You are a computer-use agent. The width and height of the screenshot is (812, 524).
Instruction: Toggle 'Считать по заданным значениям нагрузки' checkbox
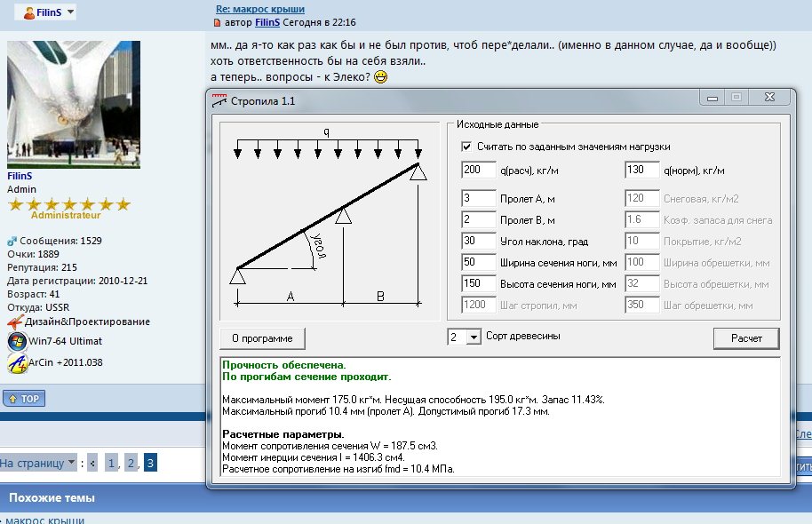click(466, 147)
